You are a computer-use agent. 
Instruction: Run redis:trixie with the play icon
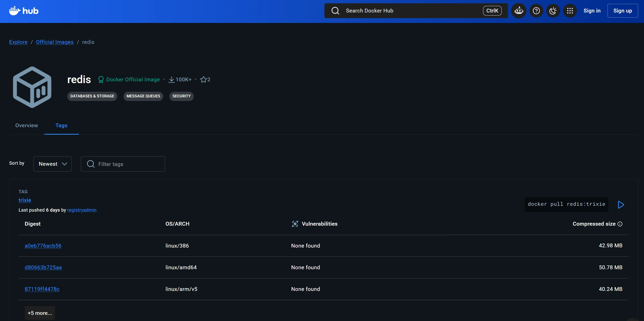[x=621, y=205]
